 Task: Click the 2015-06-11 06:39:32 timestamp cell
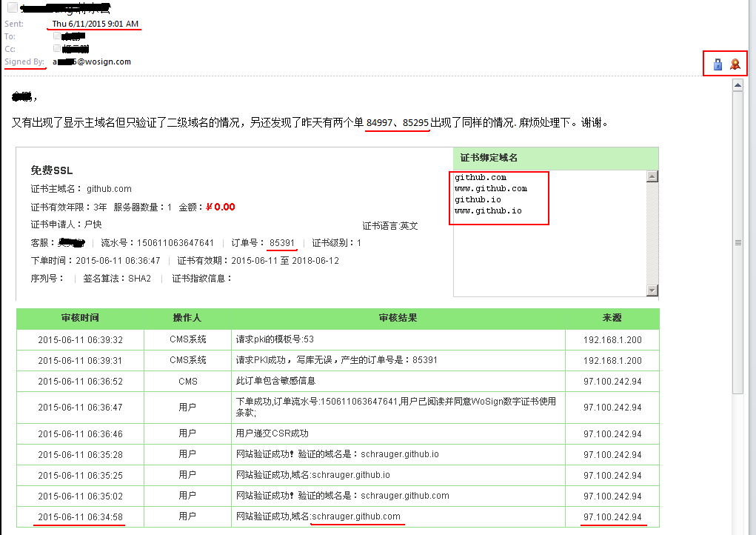click(80, 339)
